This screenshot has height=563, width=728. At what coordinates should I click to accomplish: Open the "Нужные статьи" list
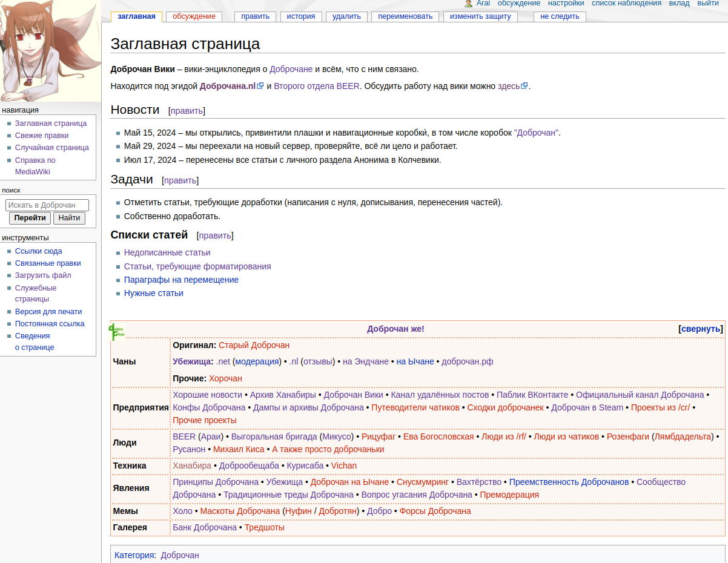tap(154, 293)
